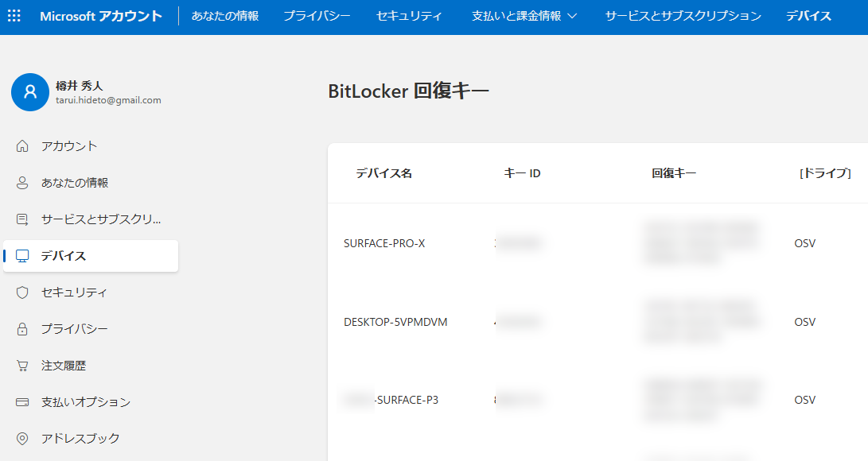
Task: Click the サービスとサブスクリ document icon
Action: (x=21, y=219)
